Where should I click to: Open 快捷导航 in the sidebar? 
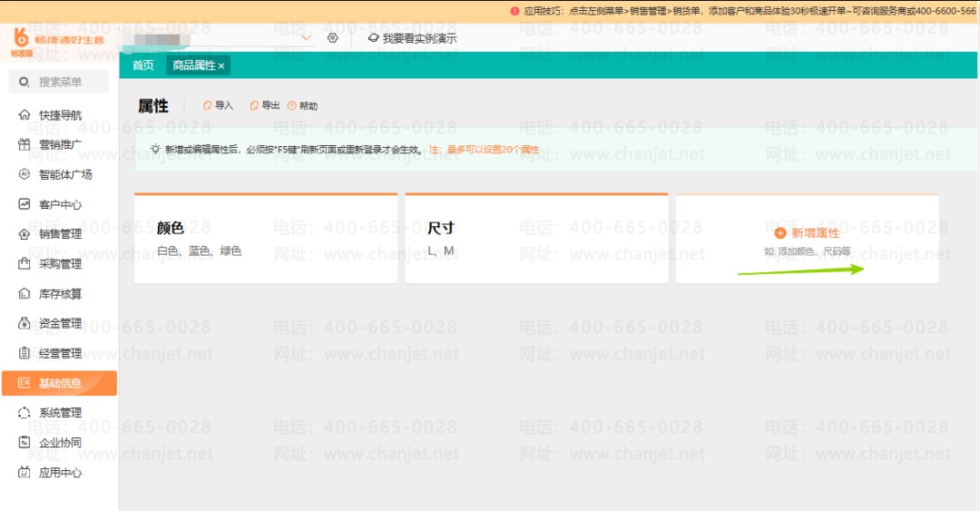click(x=60, y=115)
